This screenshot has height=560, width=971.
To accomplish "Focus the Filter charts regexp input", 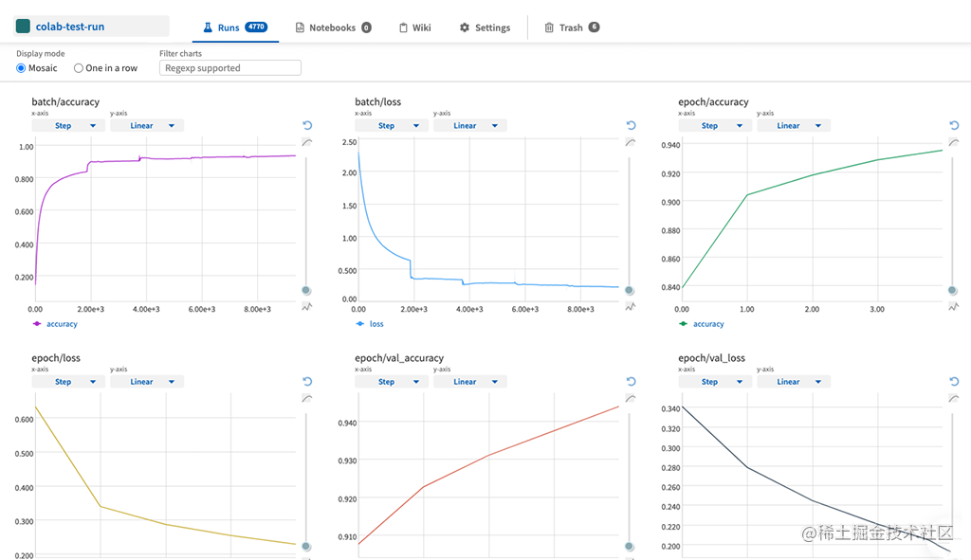I will point(230,68).
